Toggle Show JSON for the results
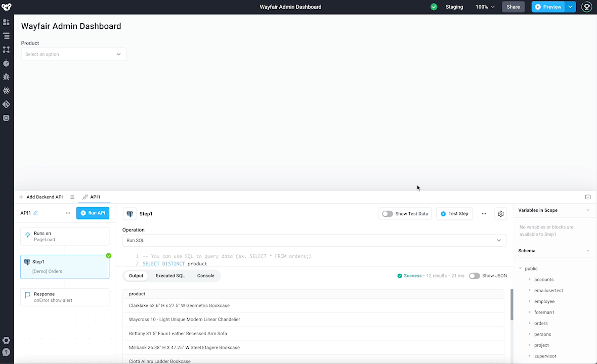Viewport: 597px width, 364px height. [x=474, y=276]
